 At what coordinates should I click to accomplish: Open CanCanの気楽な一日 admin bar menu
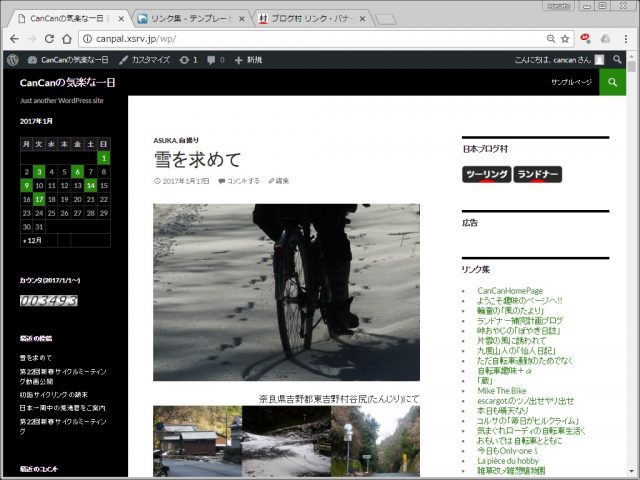coord(68,60)
